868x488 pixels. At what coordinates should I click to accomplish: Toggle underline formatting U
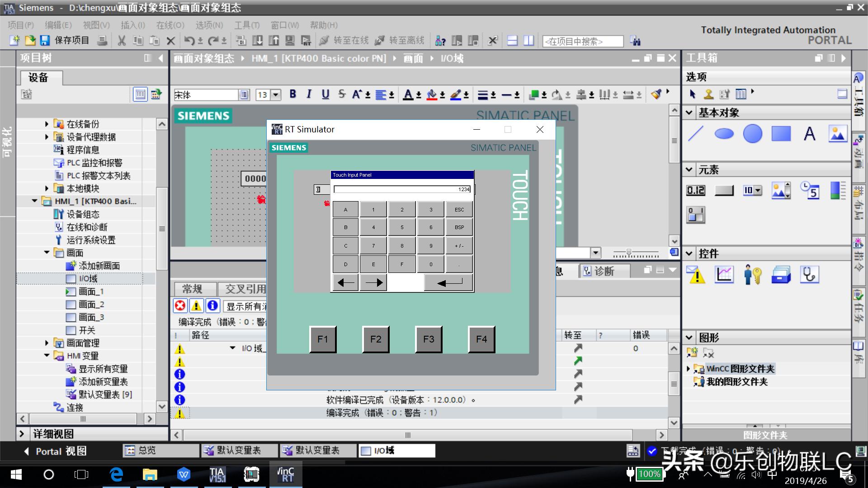(x=325, y=94)
